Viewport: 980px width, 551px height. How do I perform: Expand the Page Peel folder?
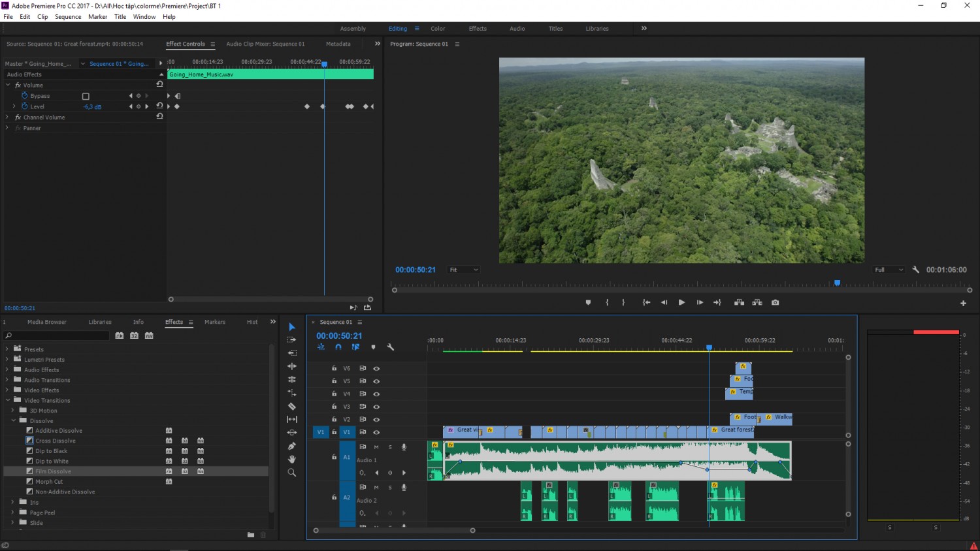[x=12, y=512]
